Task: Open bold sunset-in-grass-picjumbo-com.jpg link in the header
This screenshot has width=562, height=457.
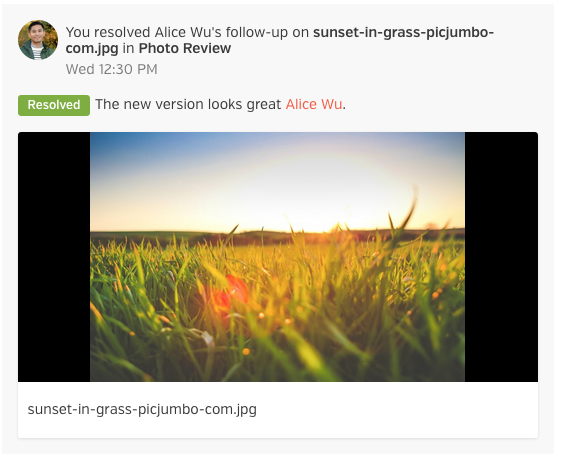Action: (x=280, y=40)
